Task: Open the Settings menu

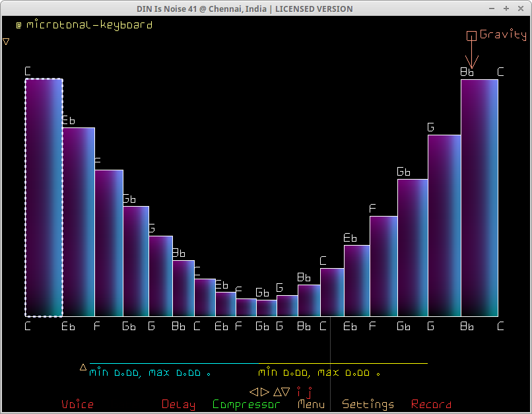Action: (368, 404)
